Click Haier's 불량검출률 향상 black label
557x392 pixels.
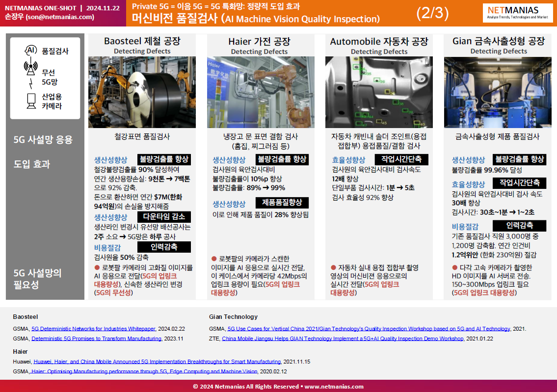pyautogui.click(x=282, y=159)
